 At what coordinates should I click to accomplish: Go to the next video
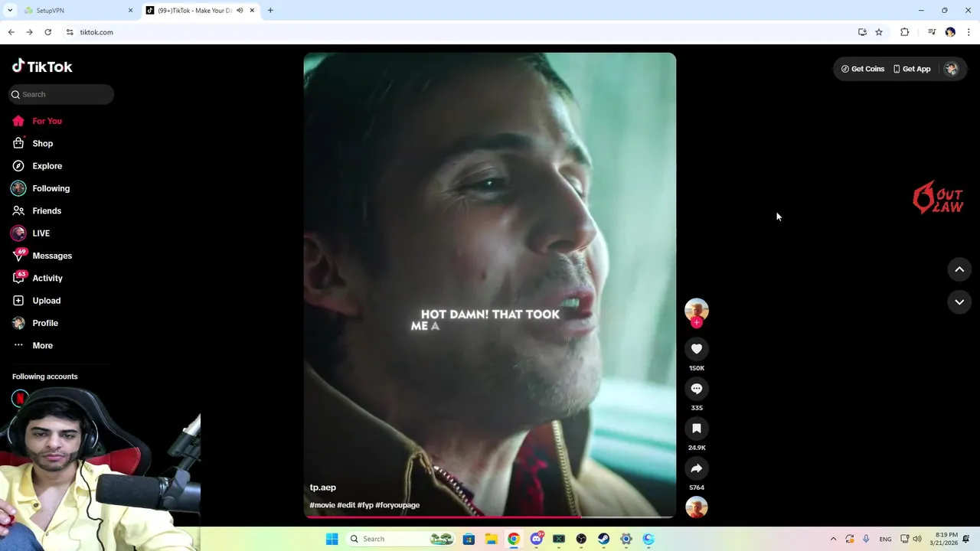pyautogui.click(x=959, y=302)
